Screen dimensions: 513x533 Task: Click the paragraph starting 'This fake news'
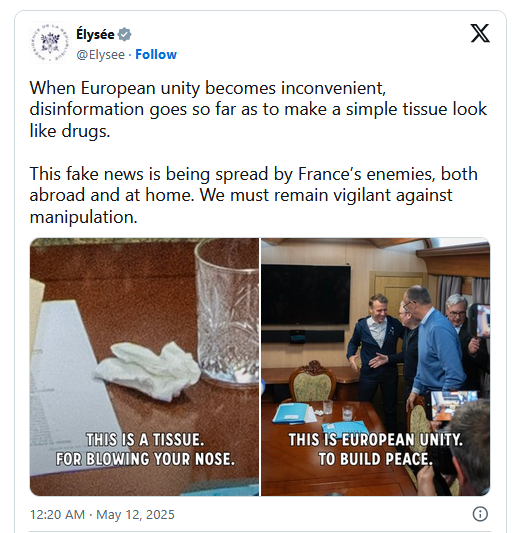[x=253, y=195]
